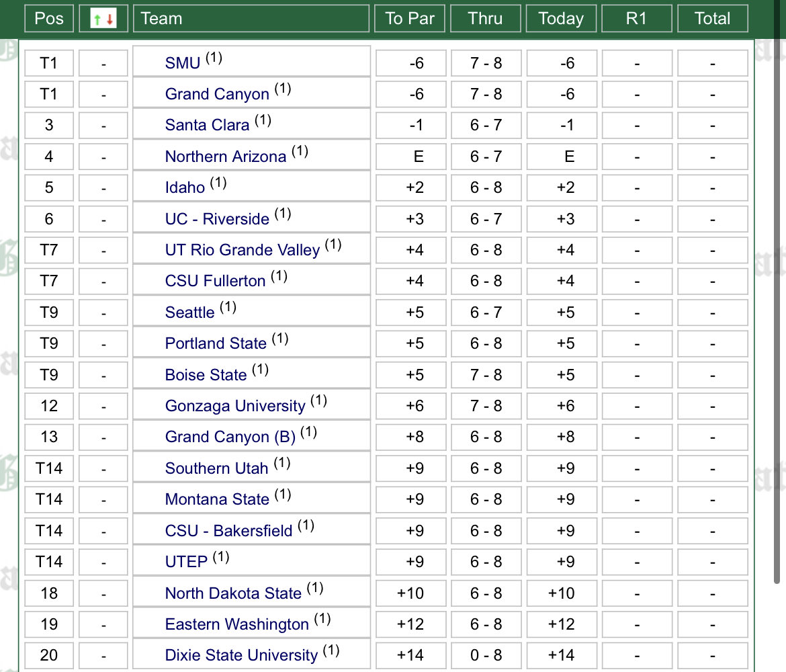Sort by the Team column header
The image size is (786, 672).
(251, 19)
